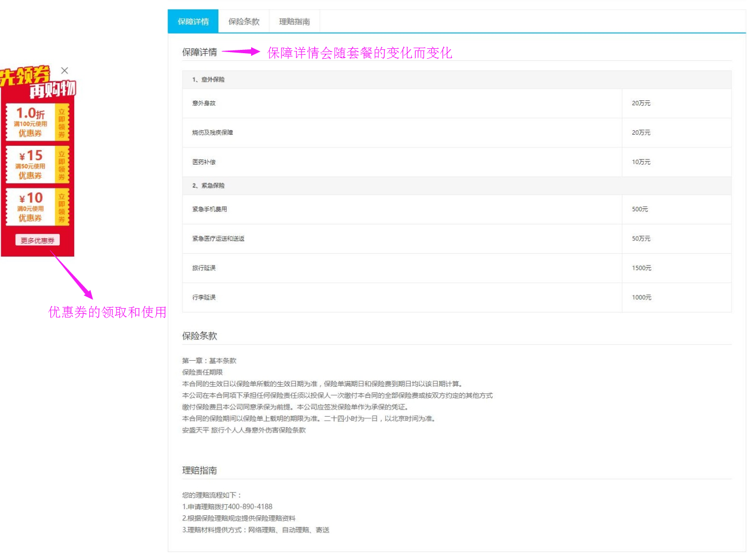
Task: Select the ¥10 满0元使用 coupon card
Action: click(30, 208)
